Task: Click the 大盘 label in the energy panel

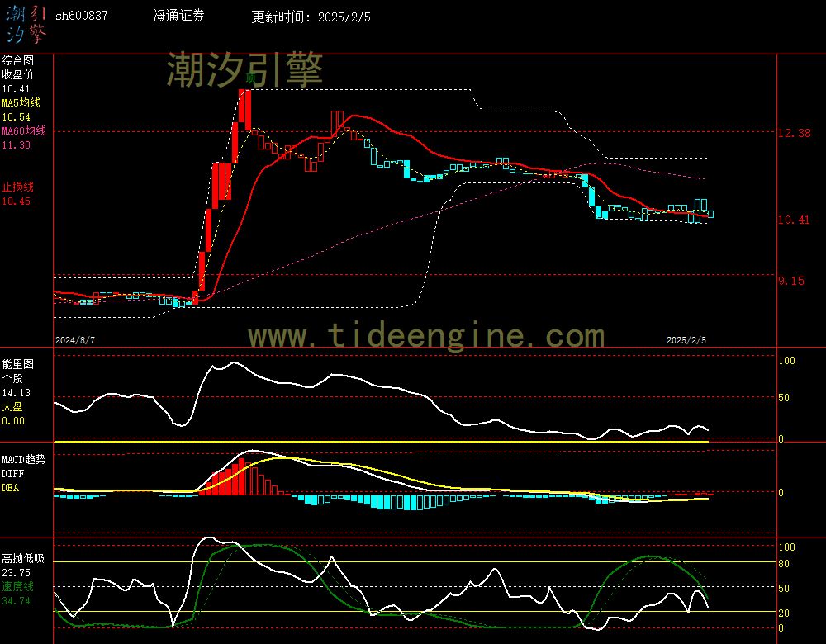Action: pyautogui.click(x=12, y=407)
